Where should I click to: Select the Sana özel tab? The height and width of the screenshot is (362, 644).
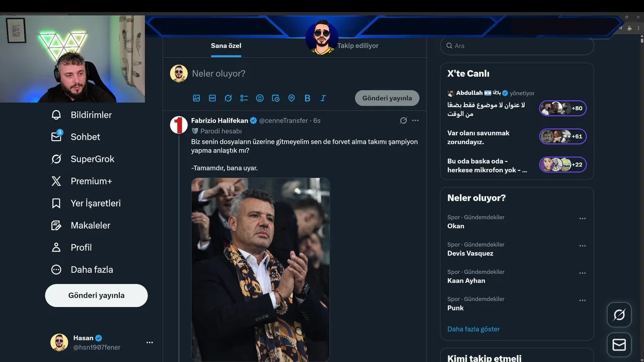(226, 46)
